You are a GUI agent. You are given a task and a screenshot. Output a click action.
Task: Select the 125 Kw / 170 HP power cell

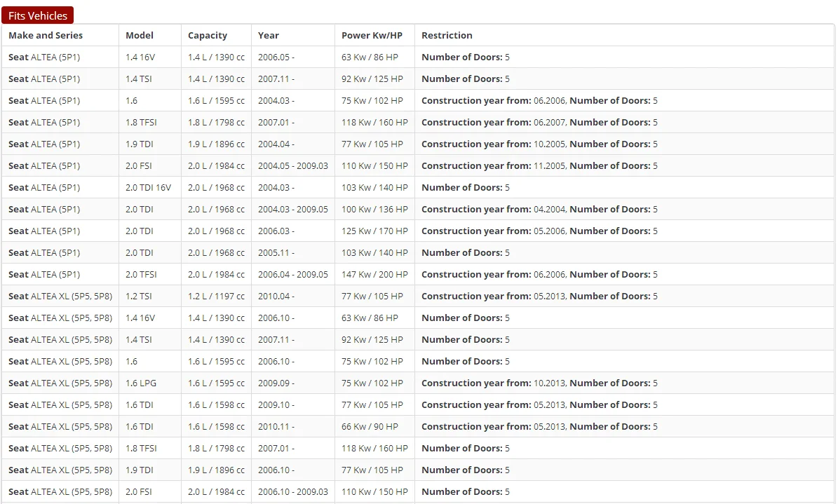374,231
